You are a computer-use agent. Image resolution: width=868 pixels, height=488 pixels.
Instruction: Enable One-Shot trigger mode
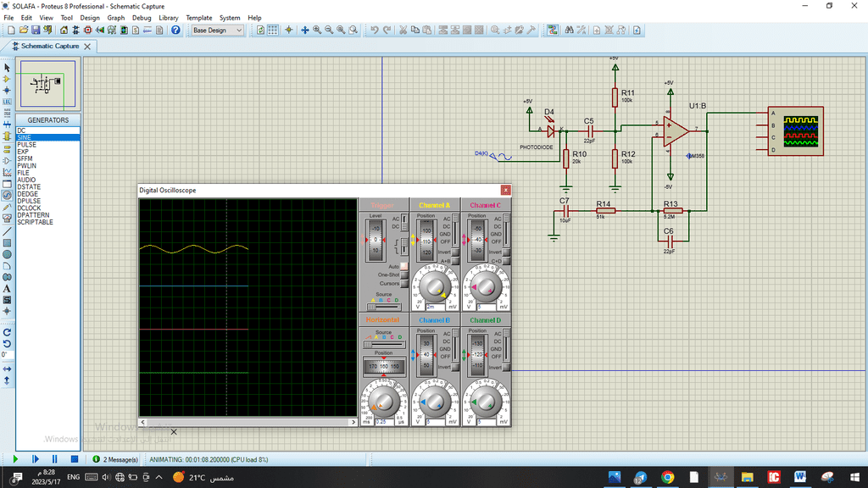pos(404,275)
